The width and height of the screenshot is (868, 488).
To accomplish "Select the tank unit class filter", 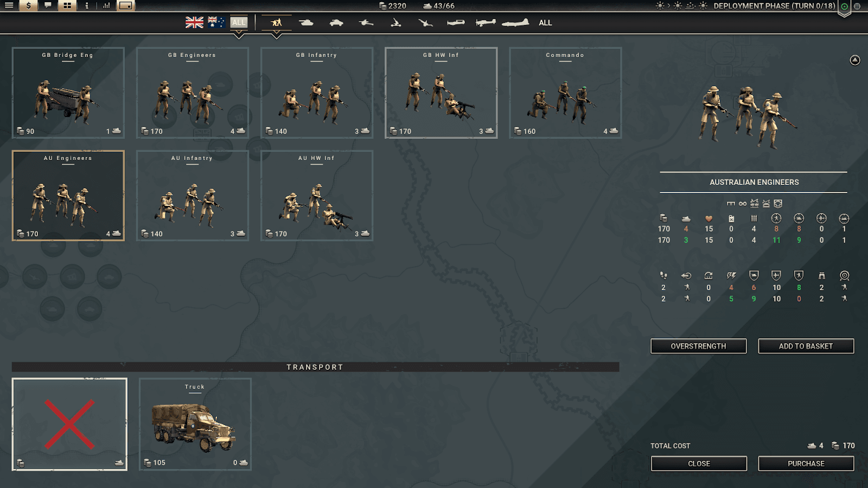I will point(306,23).
